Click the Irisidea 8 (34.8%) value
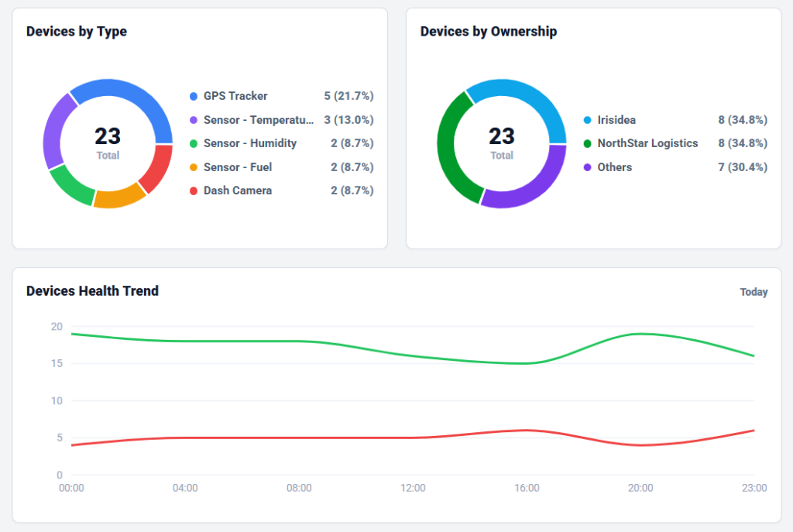This screenshot has height=532, width=793. [743, 120]
